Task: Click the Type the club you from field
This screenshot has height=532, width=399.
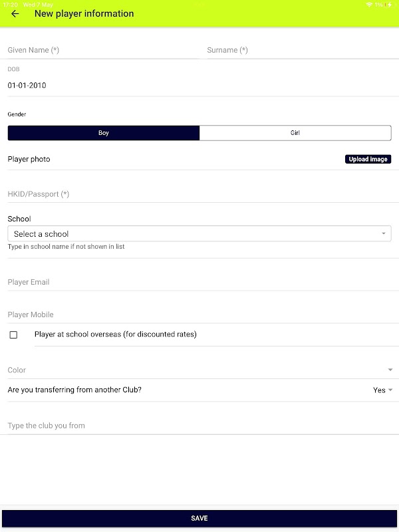Action: [199, 426]
